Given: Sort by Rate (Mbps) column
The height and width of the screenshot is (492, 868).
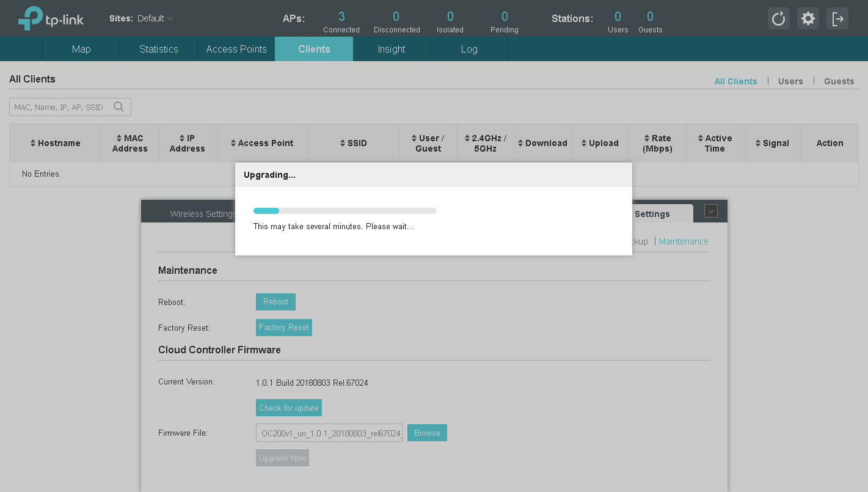Looking at the screenshot, I should (x=658, y=143).
